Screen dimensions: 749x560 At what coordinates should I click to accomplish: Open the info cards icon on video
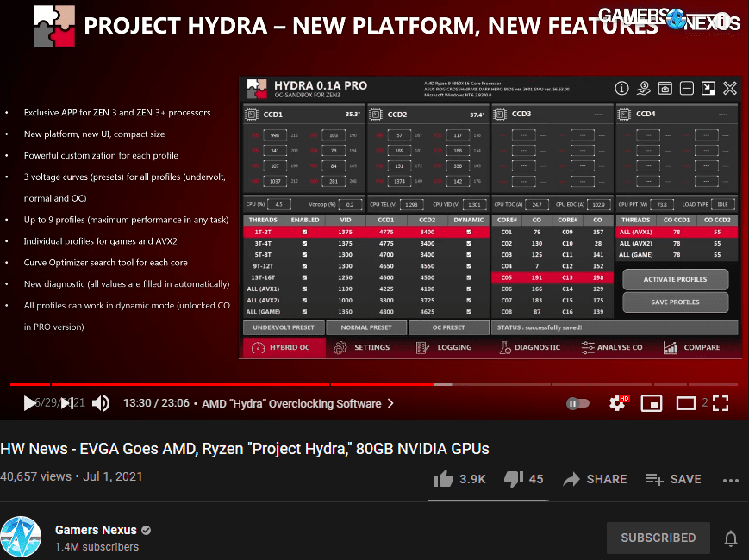point(722,20)
